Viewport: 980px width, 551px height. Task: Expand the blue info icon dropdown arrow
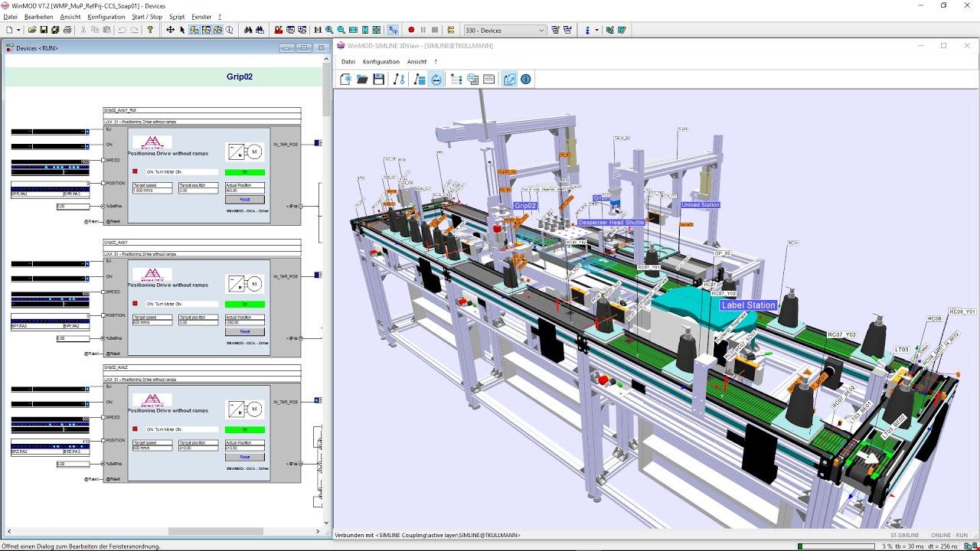tap(596, 30)
